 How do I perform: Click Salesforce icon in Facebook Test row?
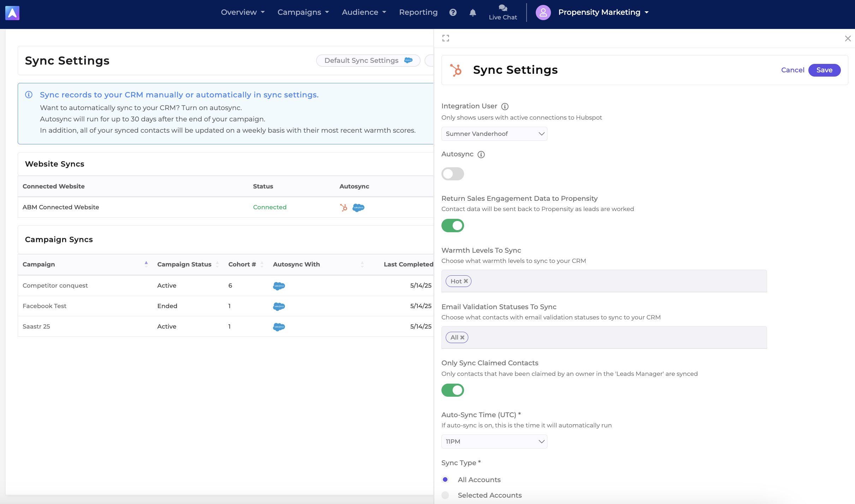[x=279, y=306]
